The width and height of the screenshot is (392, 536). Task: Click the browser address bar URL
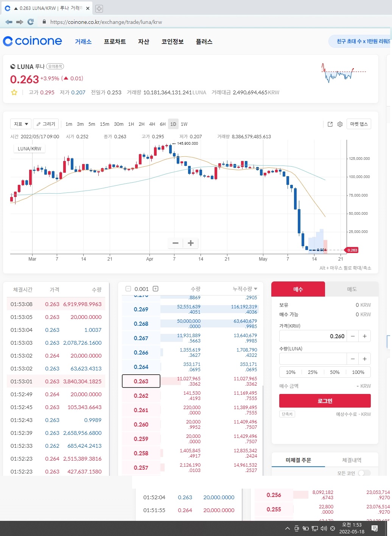click(106, 22)
